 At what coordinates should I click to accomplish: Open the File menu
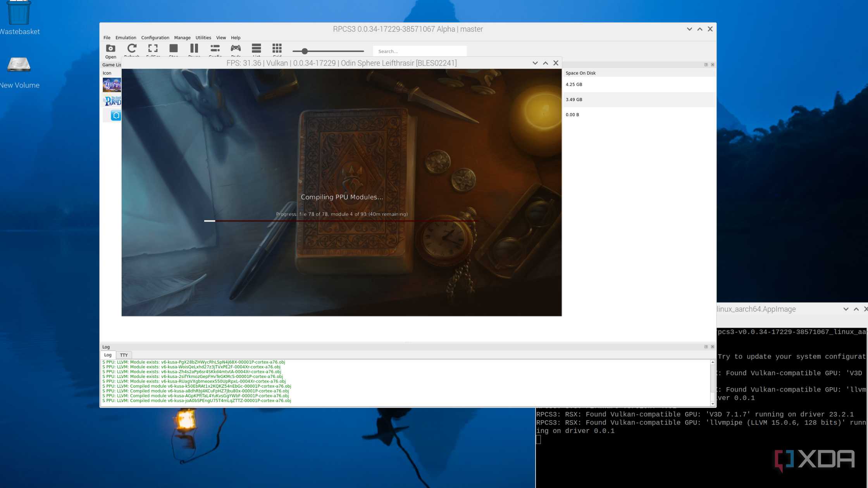click(107, 38)
